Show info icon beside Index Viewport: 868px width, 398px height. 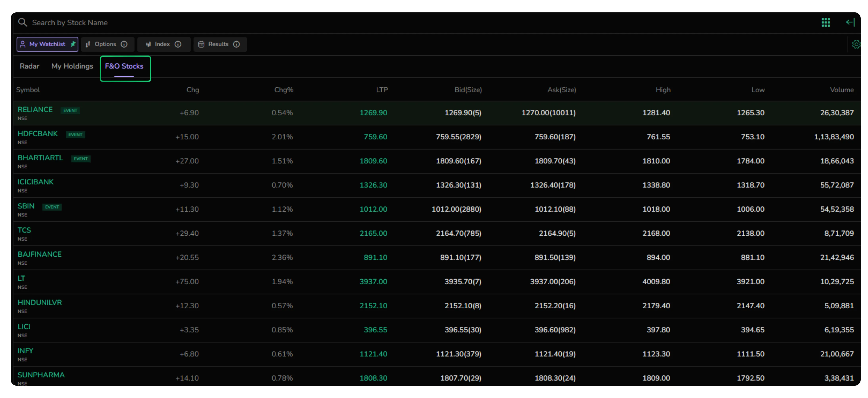point(178,44)
